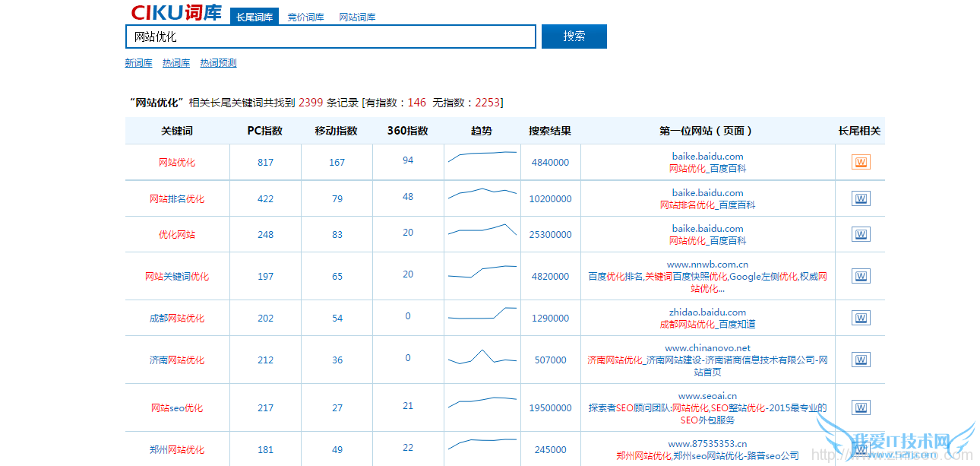
Task: Click the 网站排名优化 keyword link
Action: pyautogui.click(x=177, y=199)
